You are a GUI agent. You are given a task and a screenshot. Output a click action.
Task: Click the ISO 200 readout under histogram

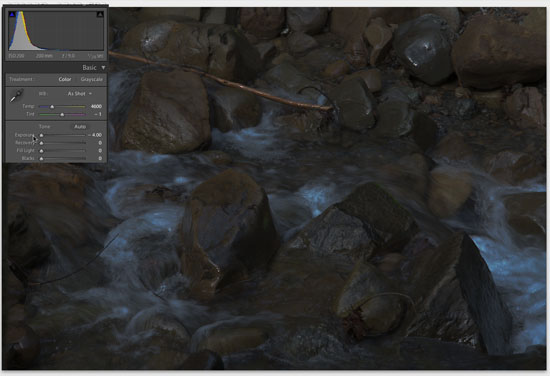tap(16, 56)
